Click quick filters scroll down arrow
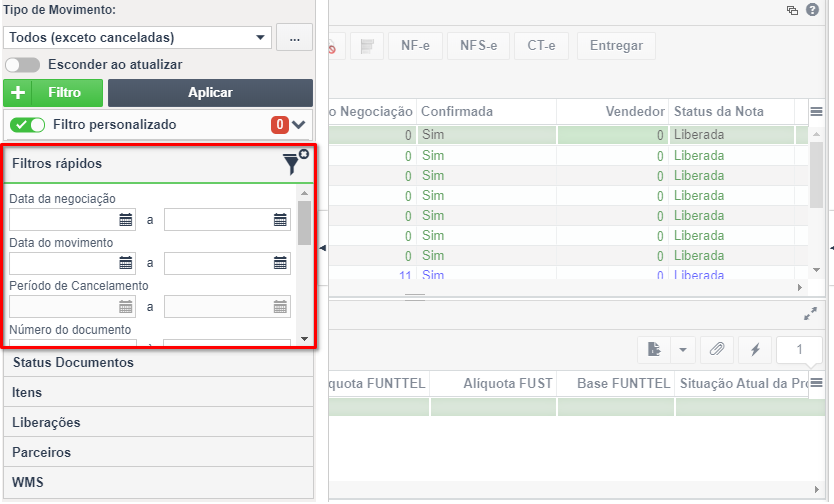Screen dimensions: 834x504 (x=304, y=339)
